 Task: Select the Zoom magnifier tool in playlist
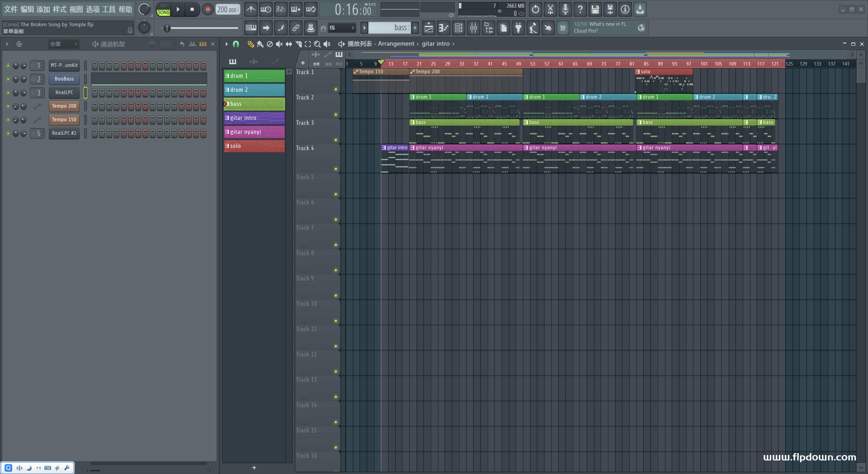click(x=317, y=44)
